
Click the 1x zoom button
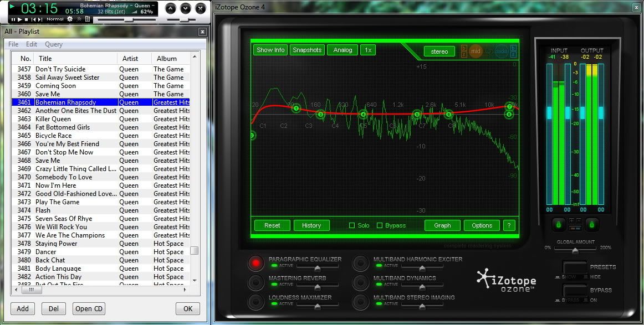coord(368,50)
